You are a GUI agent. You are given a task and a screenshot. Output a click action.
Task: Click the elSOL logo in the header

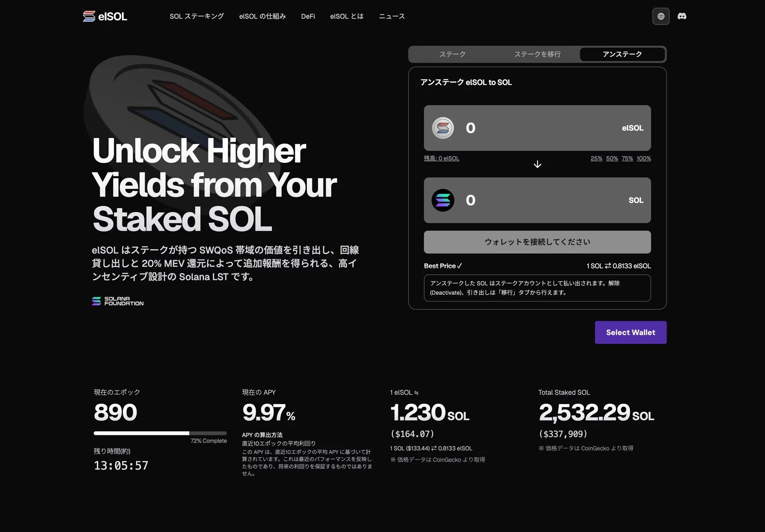(x=105, y=16)
